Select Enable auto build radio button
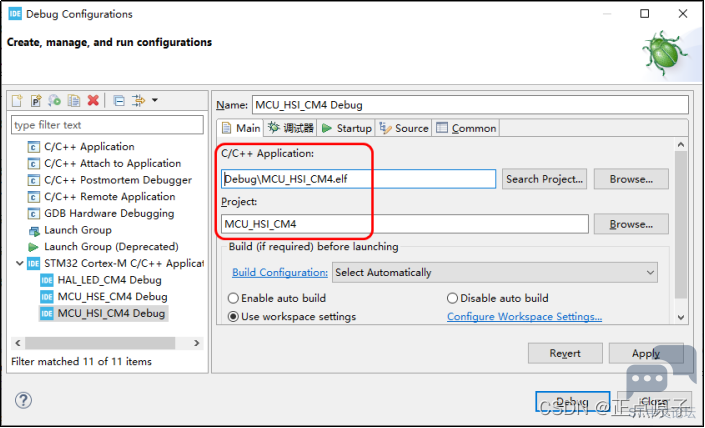Viewport: 705px width, 428px height. pyautogui.click(x=233, y=298)
